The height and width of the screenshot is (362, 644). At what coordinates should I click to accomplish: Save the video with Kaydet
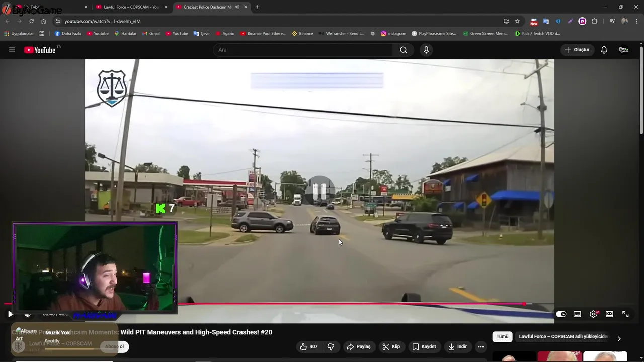pyautogui.click(x=424, y=346)
